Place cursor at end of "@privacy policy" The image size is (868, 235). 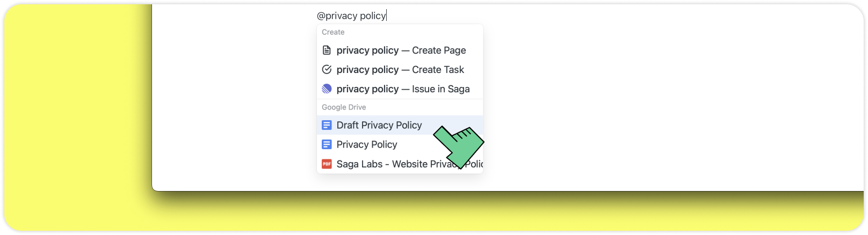pos(386,16)
